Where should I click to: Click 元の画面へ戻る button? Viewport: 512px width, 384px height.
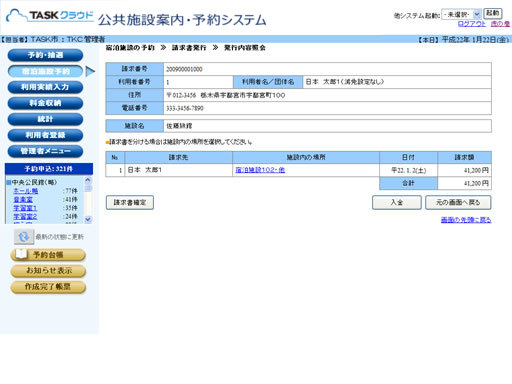pyautogui.click(x=458, y=202)
